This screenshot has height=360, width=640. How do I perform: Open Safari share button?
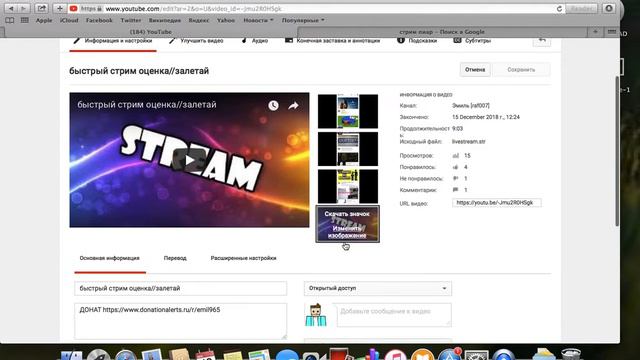(x=41, y=9)
